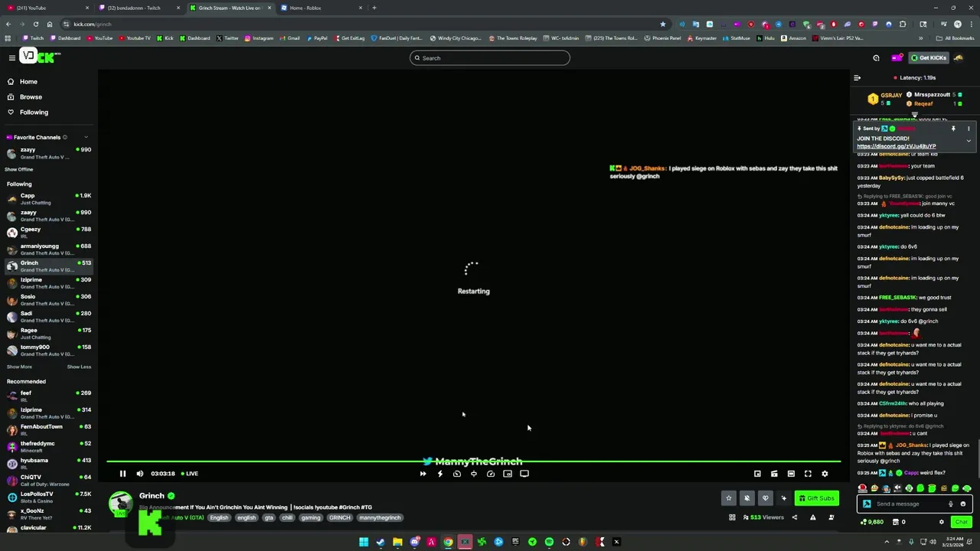Click the magnifier chat icon in header
Image resolution: width=980 pixels, height=551 pixels.
tap(877, 57)
